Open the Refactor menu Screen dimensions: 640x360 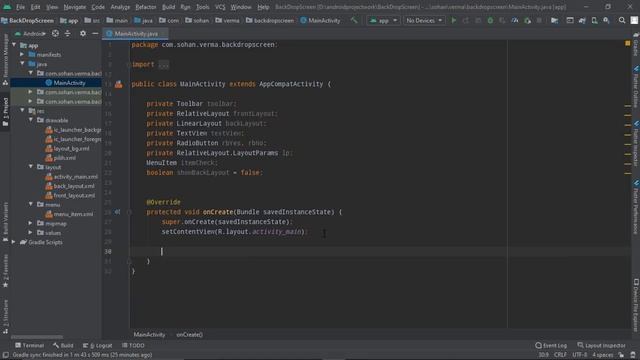(x=146, y=7)
